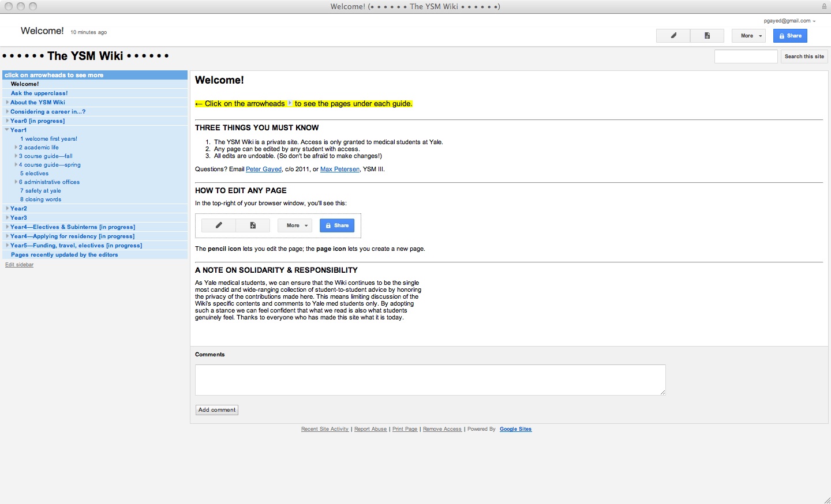Open 7 safety at yale page

point(40,191)
